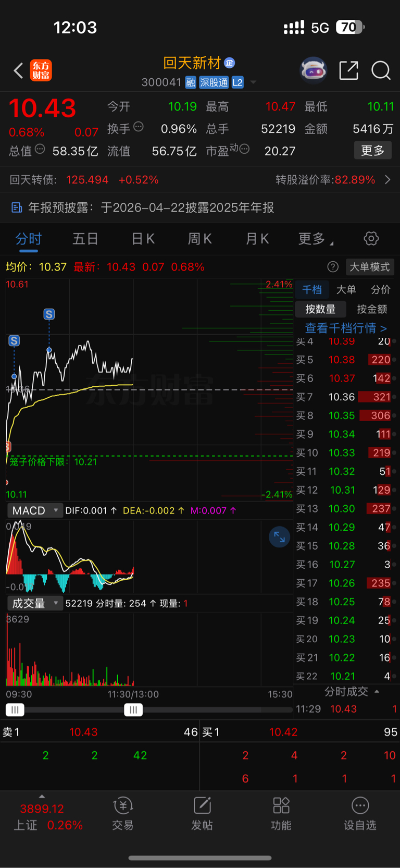Select the 大单 tab
Image resolution: width=400 pixels, height=868 pixels.
click(x=346, y=289)
